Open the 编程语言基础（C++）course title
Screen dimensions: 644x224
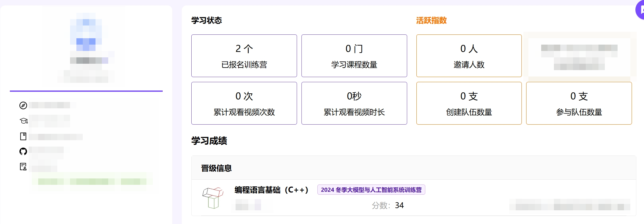[272, 190]
